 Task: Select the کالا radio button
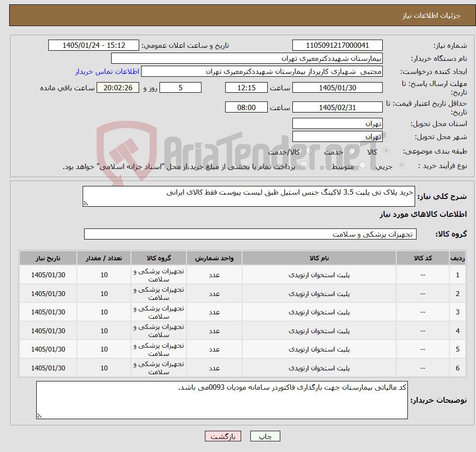pos(387,151)
